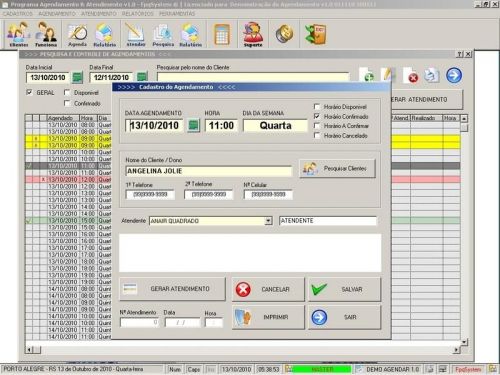Click the GERAR ATENDIMENTO button behind dialog
The width and height of the screenshot is (500, 375).
426,99
